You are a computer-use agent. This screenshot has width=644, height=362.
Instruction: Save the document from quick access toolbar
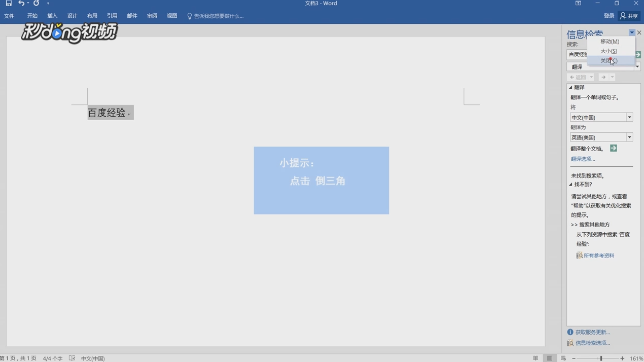click(9, 3)
